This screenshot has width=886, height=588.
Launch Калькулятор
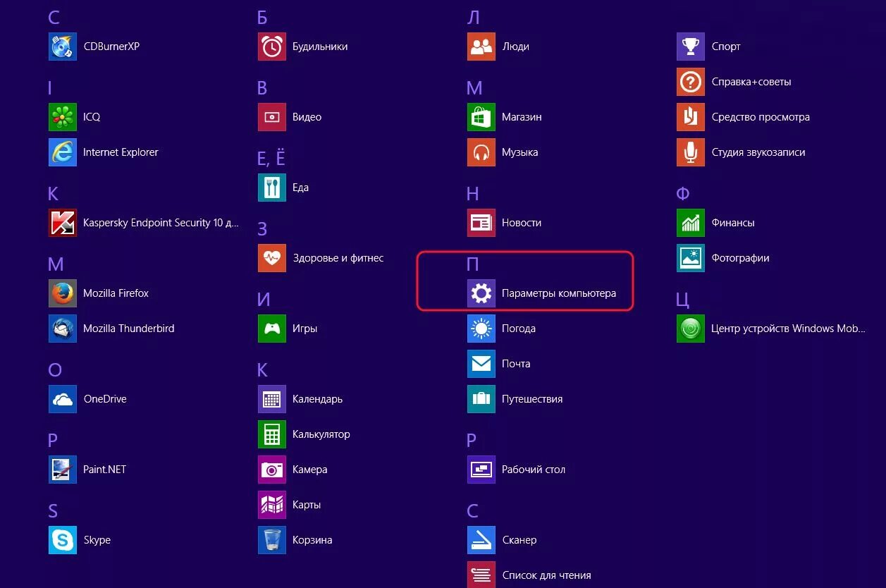[x=272, y=434]
